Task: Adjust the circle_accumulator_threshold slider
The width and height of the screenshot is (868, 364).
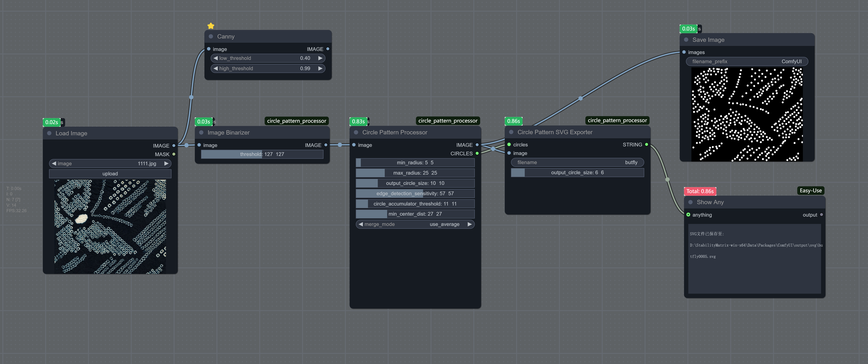Action: [415, 204]
